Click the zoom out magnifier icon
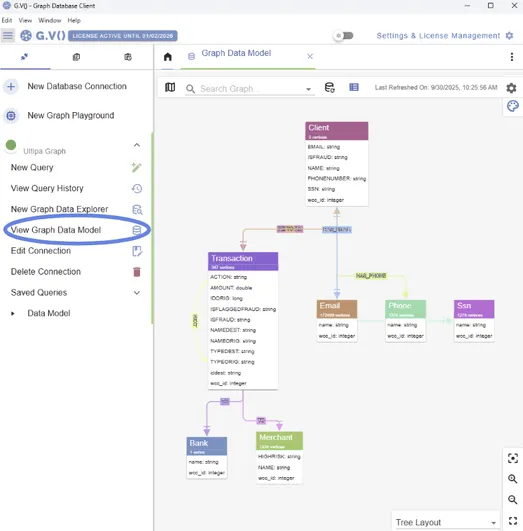 [x=512, y=500]
